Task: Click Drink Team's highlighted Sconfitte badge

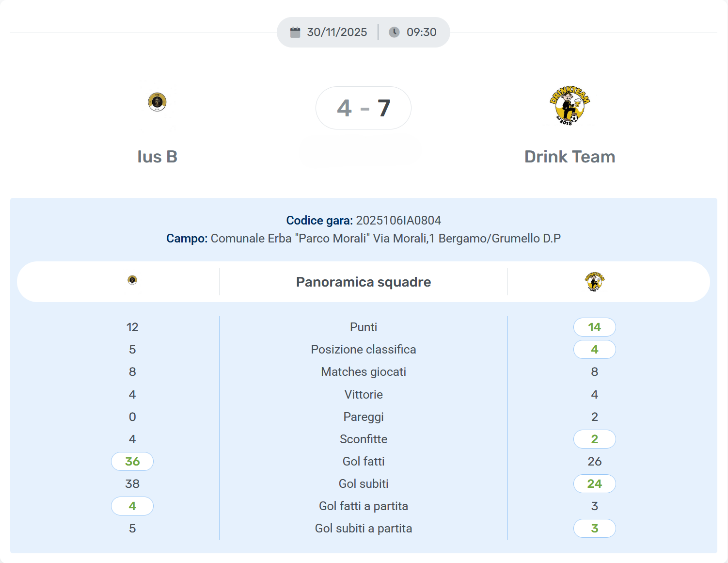Action: point(595,439)
